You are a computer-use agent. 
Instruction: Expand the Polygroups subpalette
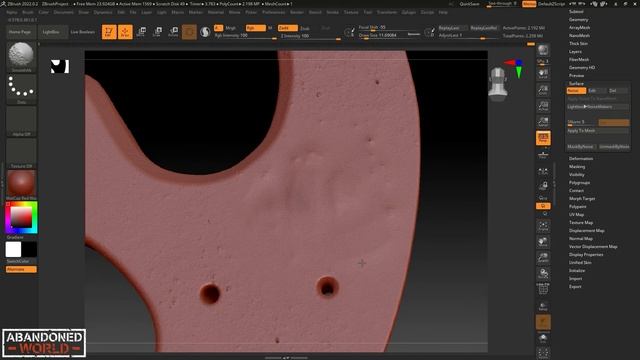pos(579,182)
